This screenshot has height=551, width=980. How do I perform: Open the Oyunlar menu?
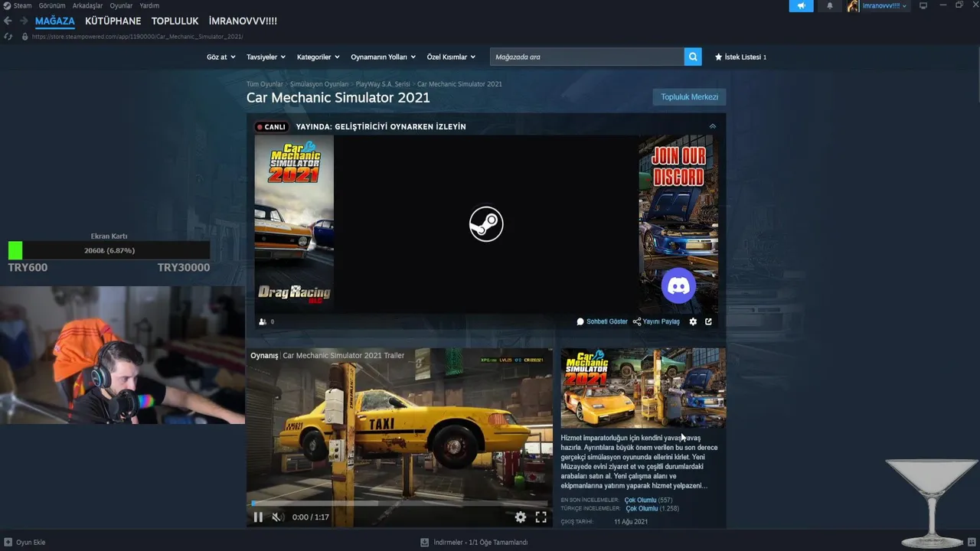(121, 5)
